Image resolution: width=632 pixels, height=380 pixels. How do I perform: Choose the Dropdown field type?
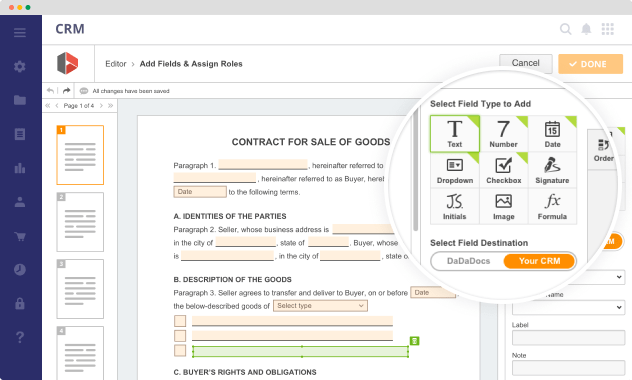[455, 170]
